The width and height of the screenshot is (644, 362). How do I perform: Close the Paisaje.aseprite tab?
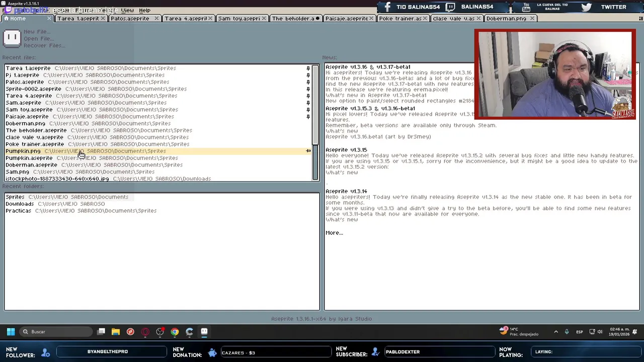(x=371, y=19)
